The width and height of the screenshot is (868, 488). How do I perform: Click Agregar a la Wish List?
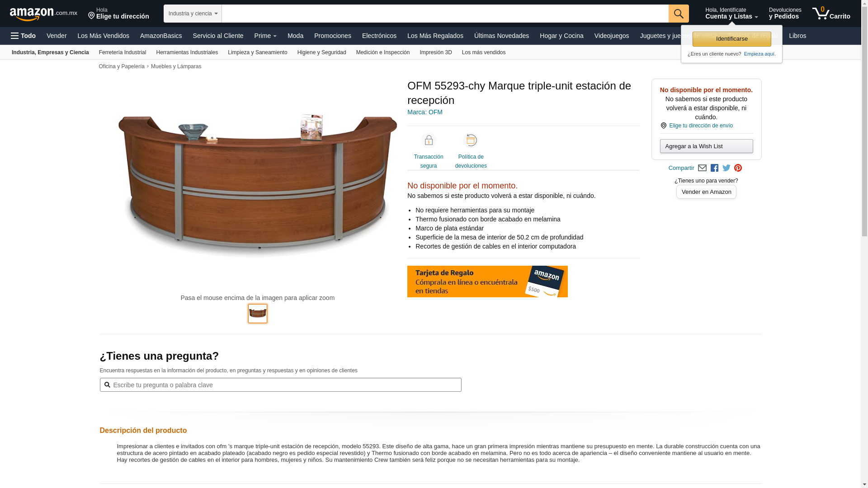click(706, 146)
